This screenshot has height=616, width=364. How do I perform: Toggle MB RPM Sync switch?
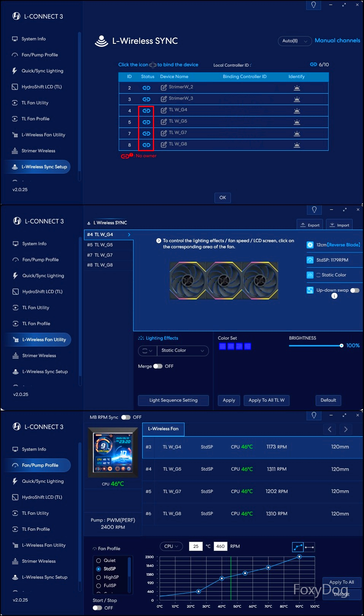(x=126, y=417)
